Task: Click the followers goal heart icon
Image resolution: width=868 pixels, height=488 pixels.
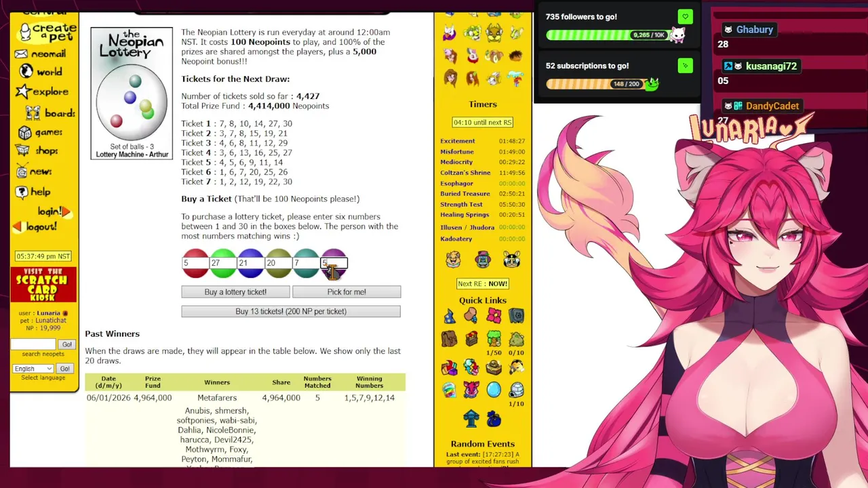Action: (685, 17)
